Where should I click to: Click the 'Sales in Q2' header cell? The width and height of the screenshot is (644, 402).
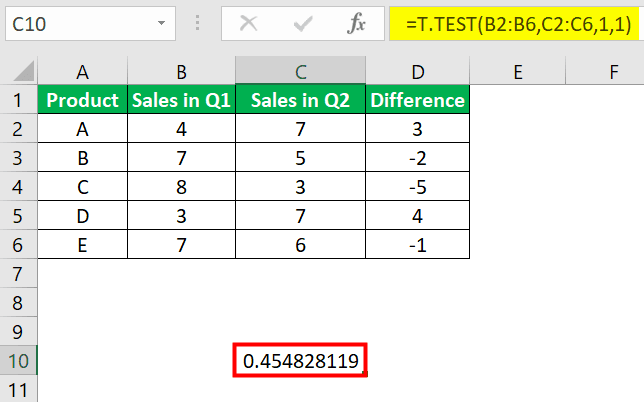[x=299, y=100]
